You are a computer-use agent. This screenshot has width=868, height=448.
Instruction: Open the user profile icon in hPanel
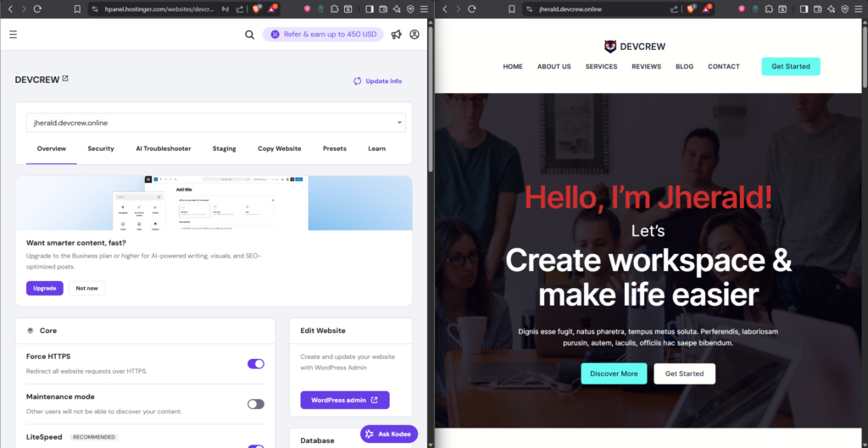click(x=415, y=35)
